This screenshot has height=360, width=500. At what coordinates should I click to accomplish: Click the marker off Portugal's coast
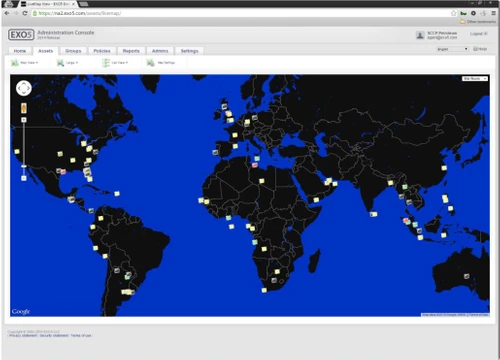click(215, 152)
